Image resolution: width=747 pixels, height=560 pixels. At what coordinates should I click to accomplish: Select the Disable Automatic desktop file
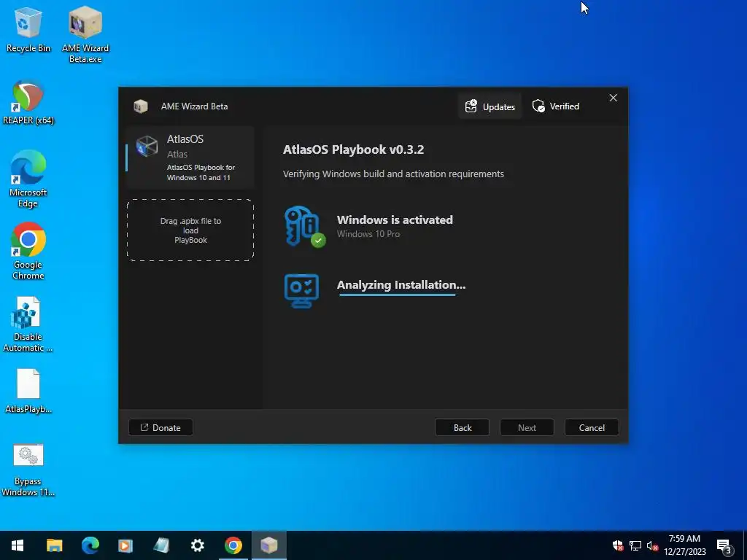point(28,324)
